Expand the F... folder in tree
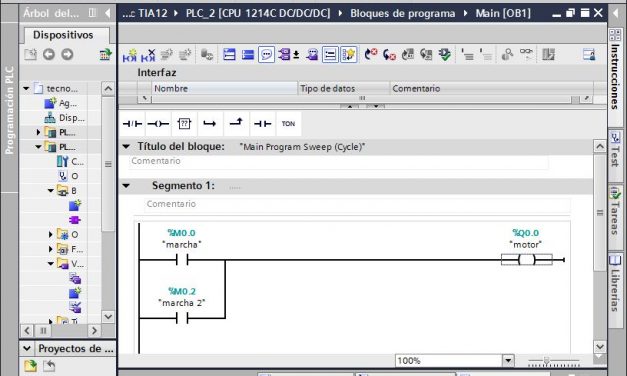627x376 pixels. (51, 249)
